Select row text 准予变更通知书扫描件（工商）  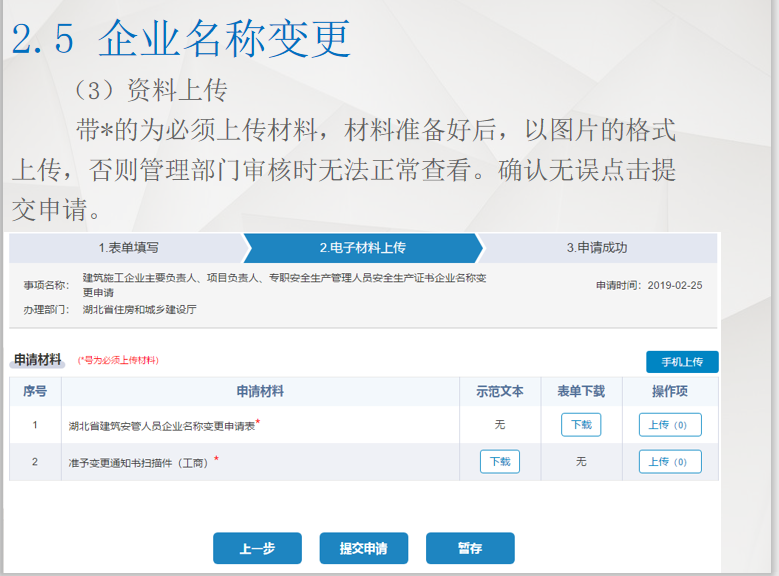coord(139,463)
